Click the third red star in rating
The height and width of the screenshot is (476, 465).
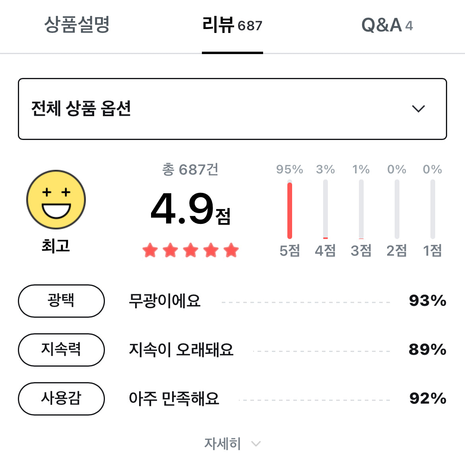pyautogui.click(x=191, y=251)
